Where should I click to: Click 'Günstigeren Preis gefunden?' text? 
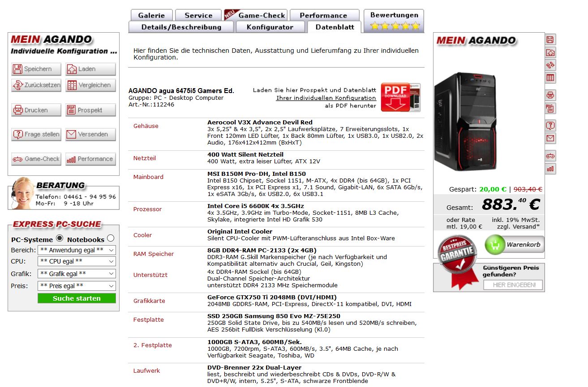click(x=511, y=271)
